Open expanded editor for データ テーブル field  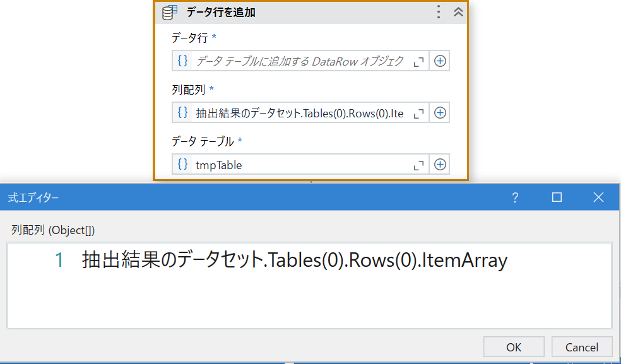[x=418, y=165]
